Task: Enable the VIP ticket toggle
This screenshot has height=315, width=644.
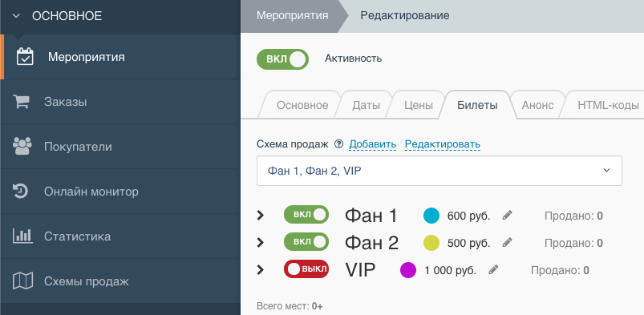Action: coord(306,269)
